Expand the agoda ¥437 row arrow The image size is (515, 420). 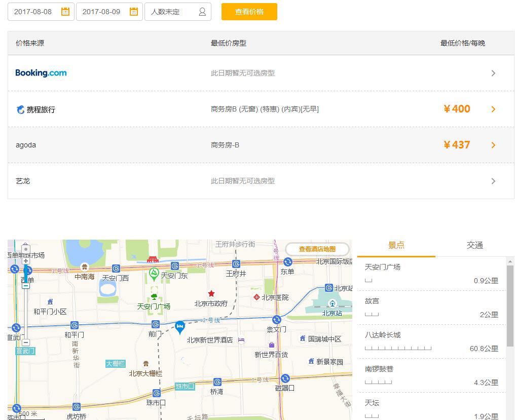(x=493, y=145)
